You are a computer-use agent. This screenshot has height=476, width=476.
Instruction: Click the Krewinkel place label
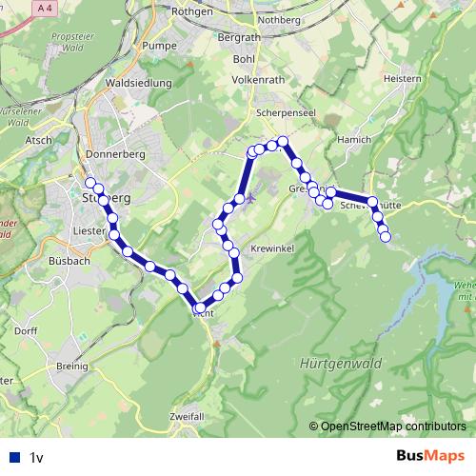click(272, 248)
